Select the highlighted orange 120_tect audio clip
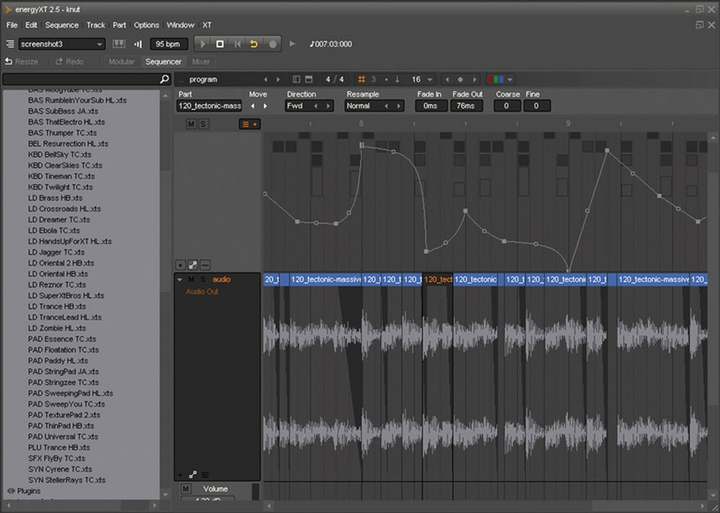 (438, 280)
